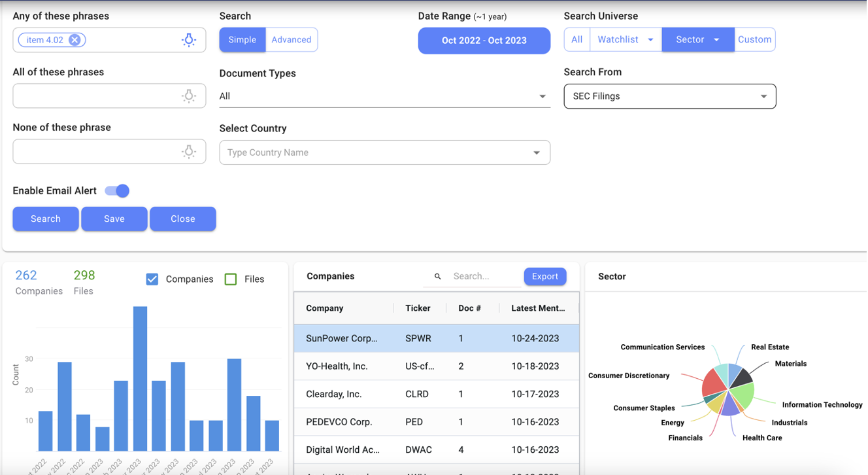Check the Files checkbox
This screenshot has width=868, height=475.
tap(231, 279)
